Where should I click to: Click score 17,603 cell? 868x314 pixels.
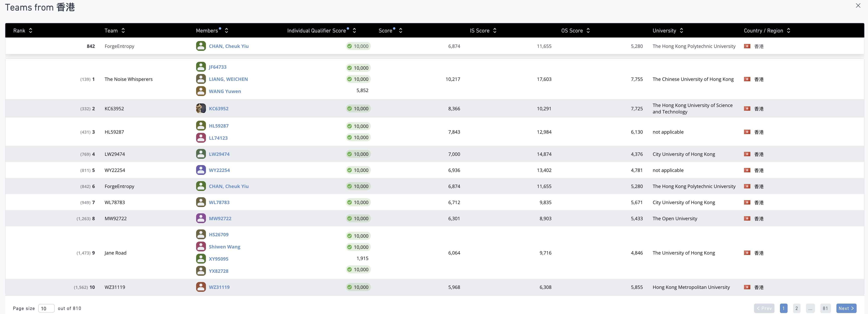tap(544, 79)
